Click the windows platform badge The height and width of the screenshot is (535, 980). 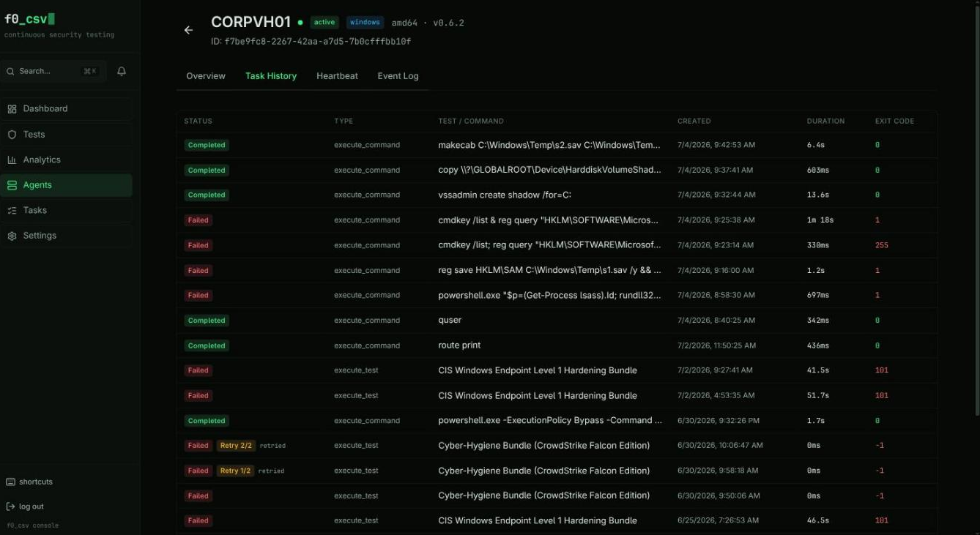coord(365,23)
